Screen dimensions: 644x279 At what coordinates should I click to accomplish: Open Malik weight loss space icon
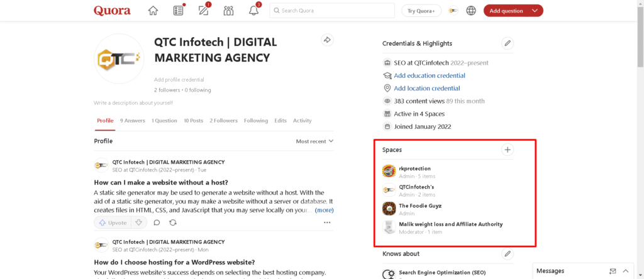(x=389, y=227)
